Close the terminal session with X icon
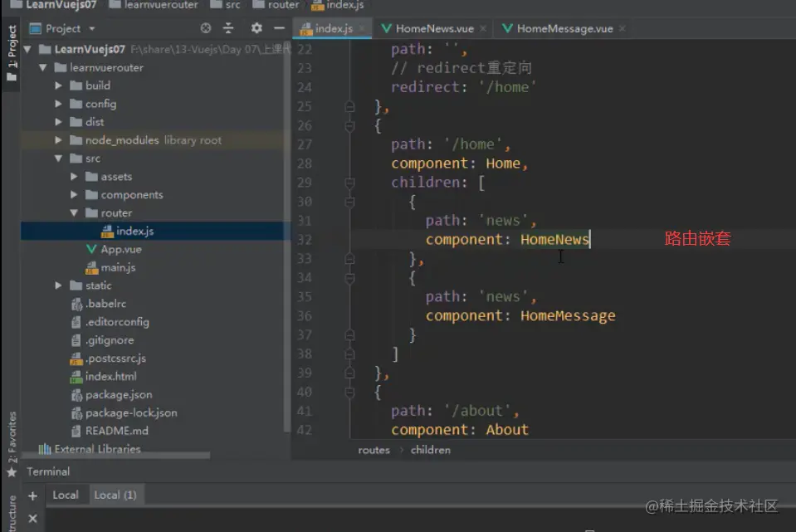Image resolution: width=796 pixels, height=532 pixels. click(x=33, y=519)
